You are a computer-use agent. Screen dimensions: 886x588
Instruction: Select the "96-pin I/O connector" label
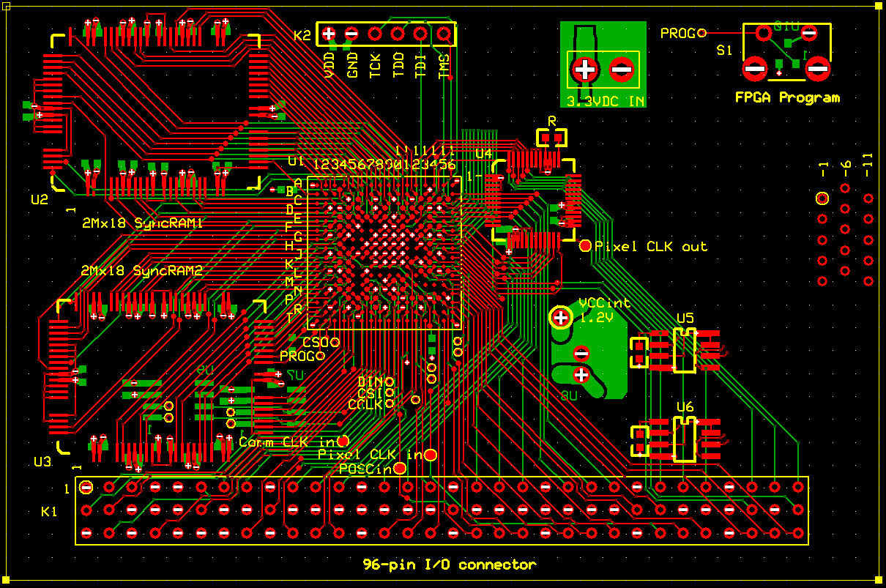click(x=450, y=565)
